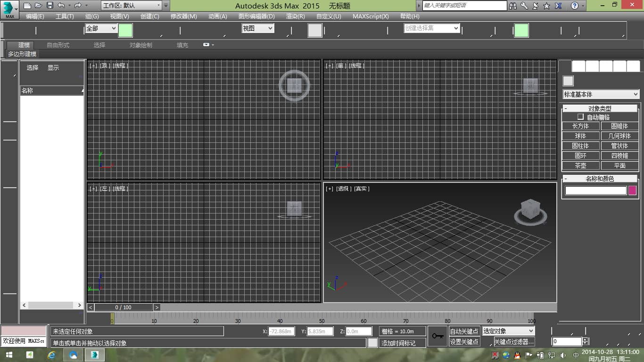Click the binoculars search icon

tap(513, 6)
